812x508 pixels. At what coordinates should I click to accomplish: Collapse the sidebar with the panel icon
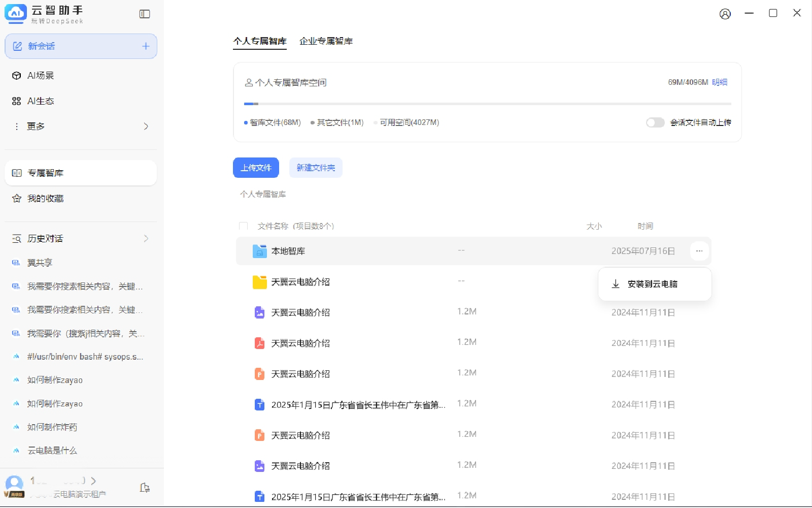[x=145, y=14]
